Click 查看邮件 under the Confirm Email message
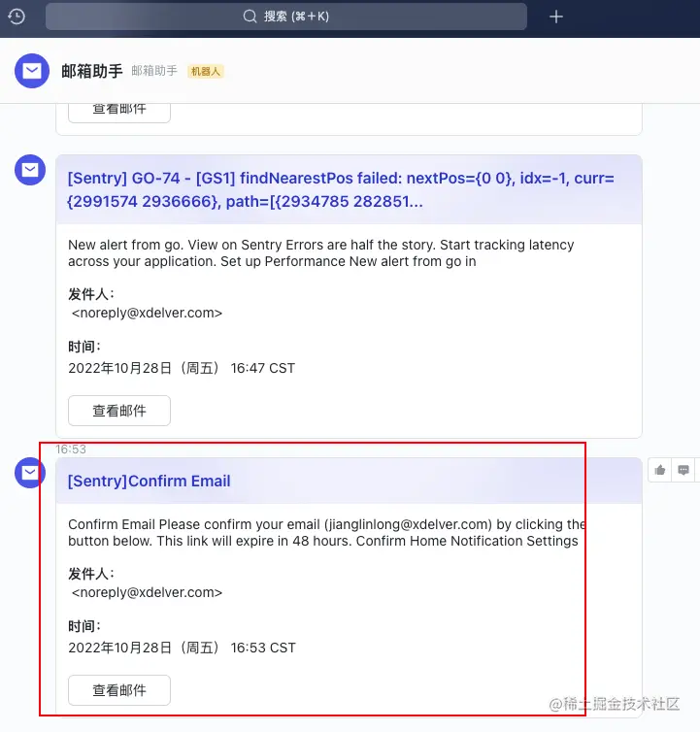700x732 pixels. click(x=119, y=690)
